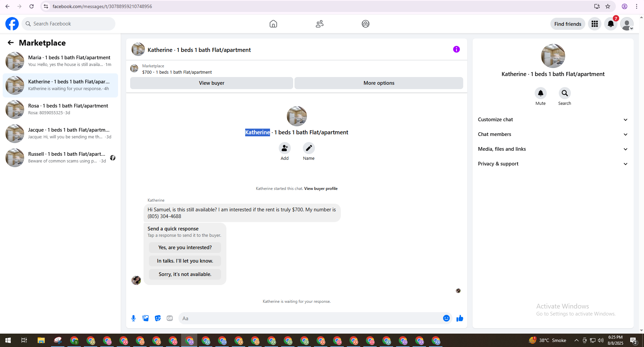The image size is (644, 347).
Task: Open the Windows action center notifications icon
Action: pyautogui.click(x=634, y=341)
